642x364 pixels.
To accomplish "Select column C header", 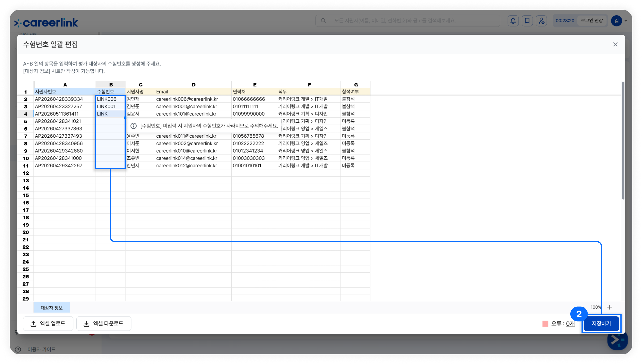I will (x=140, y=85).
